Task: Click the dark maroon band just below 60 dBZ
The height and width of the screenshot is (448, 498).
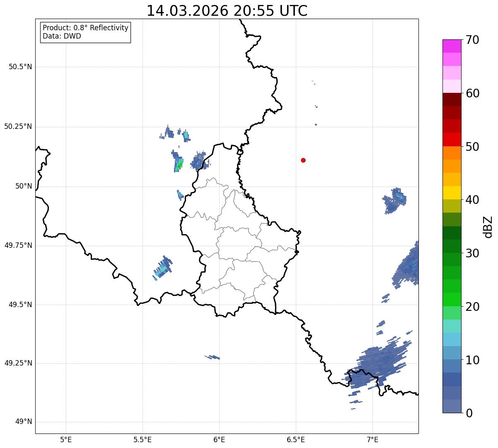Action: [x=452, y=99]
